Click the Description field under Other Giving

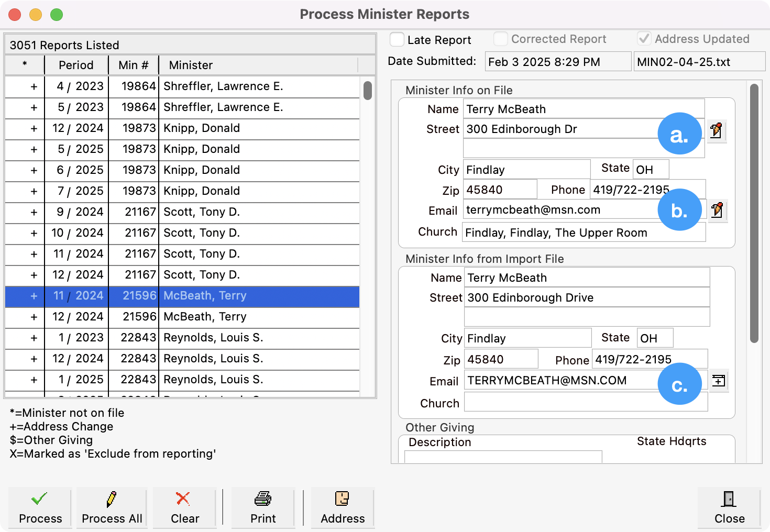(x=503, y=457)
